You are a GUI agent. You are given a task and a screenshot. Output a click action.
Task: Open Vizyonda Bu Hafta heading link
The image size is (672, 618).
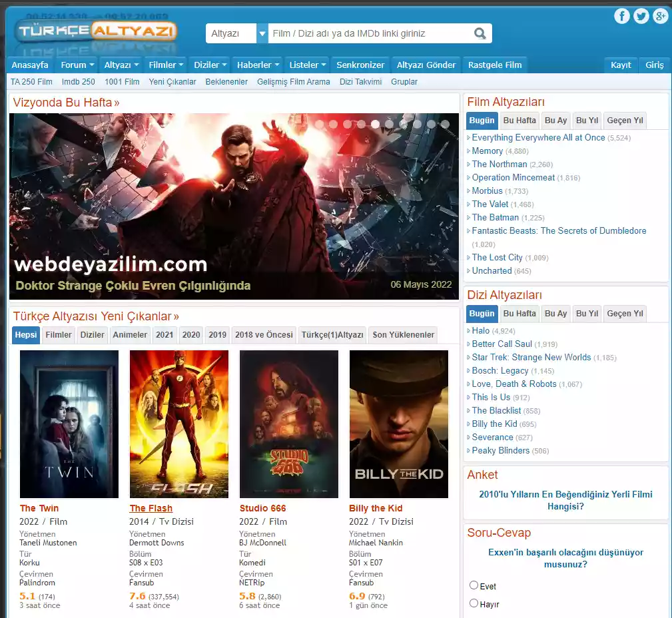[66, 103]
